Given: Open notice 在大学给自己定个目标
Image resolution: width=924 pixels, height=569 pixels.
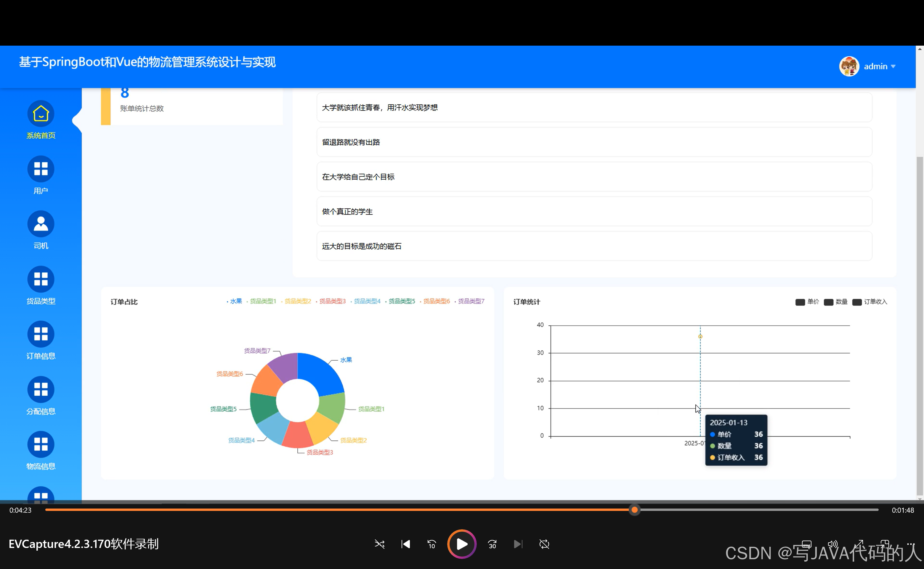Looking at the screenshot, I should [594, 177].
